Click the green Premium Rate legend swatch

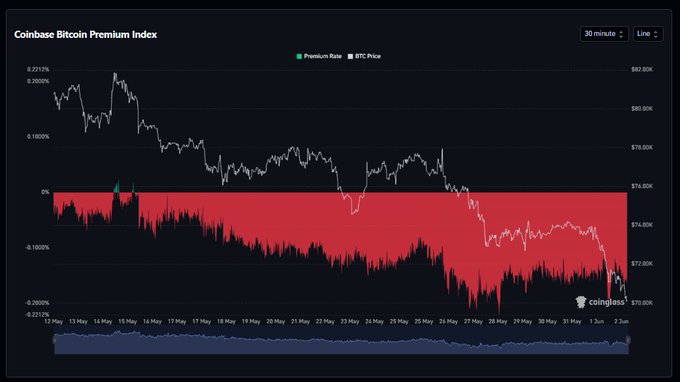pyautogui.click(x=299, y=56)
